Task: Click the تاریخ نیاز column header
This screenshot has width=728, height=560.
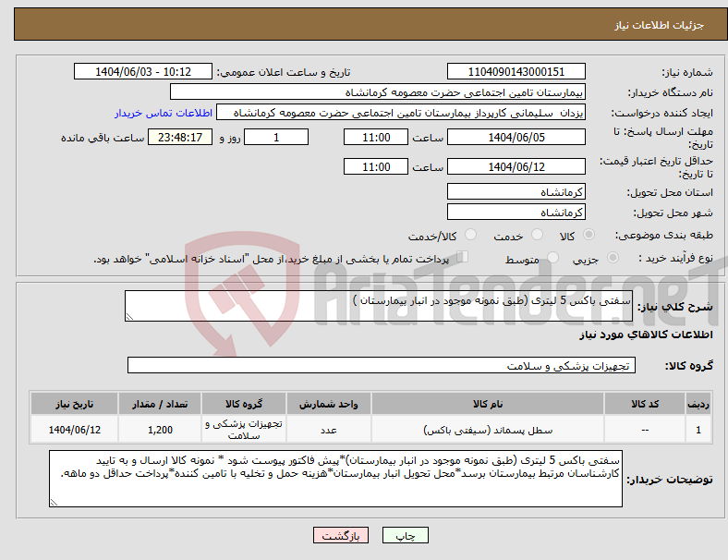Action: pyautogui.click(x=74, y=404)
